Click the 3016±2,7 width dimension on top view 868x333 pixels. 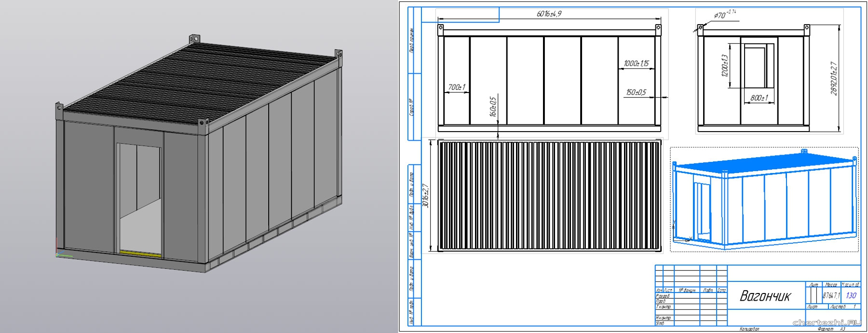click(x=425, y=195)
